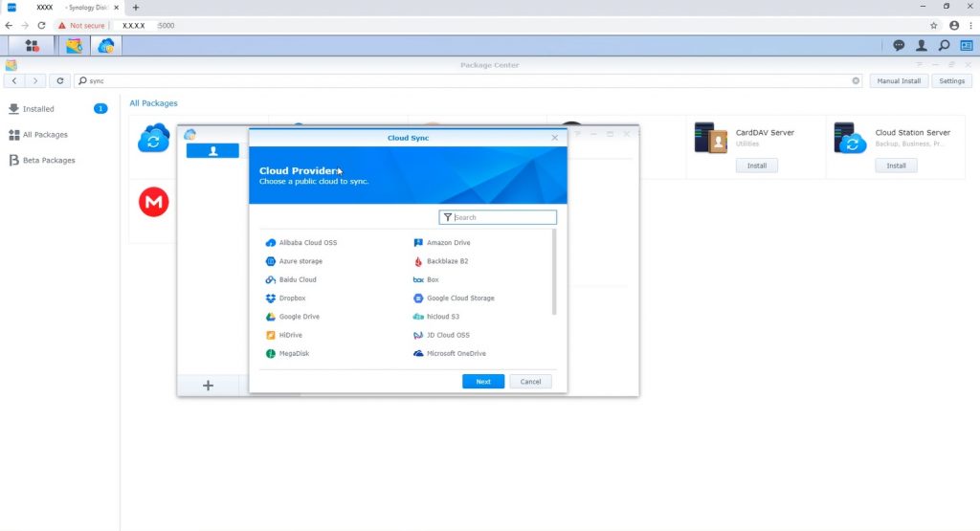Open the Cloud Sync package icon
Image resolution: width=980 pixels, height=531 pixels.
coord(153,138)
